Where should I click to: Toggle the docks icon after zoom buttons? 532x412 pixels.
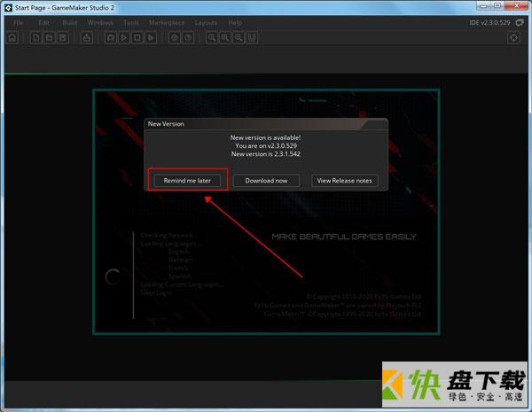pos(252,37)
